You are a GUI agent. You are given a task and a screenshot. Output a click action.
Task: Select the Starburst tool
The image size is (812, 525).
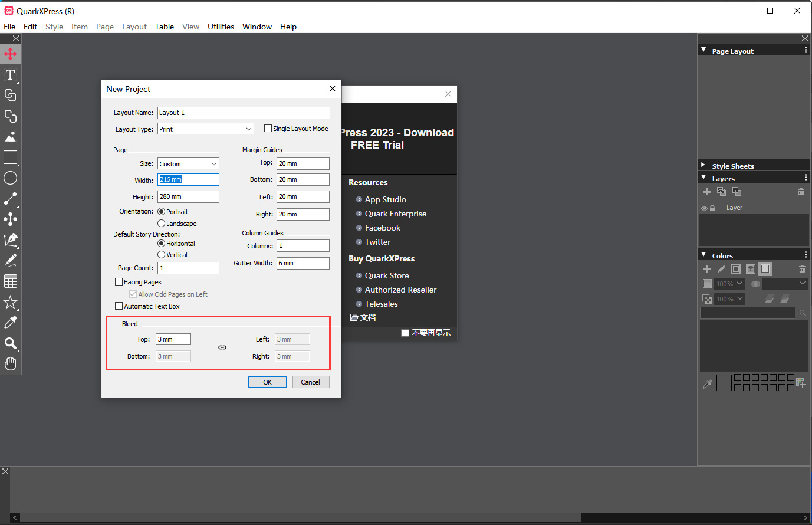point(11,302)
